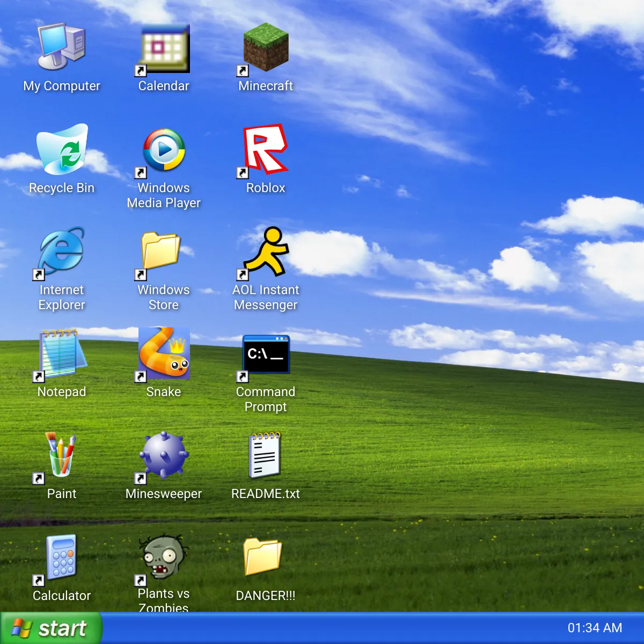Launch the Minecraft shortcut
The height and width of the screenshot is (644, 644).
pos(266,47)
